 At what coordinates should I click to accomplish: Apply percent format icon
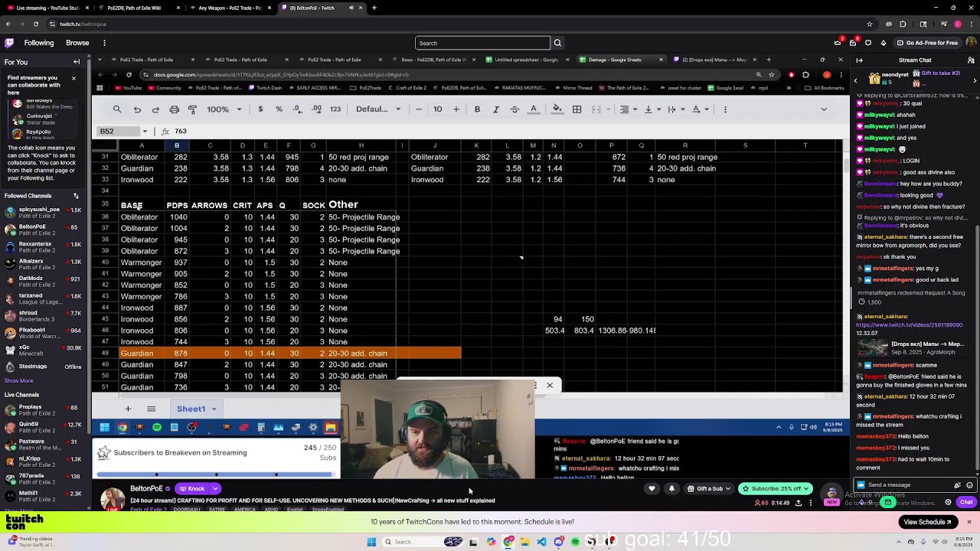[x=279, y=109]
